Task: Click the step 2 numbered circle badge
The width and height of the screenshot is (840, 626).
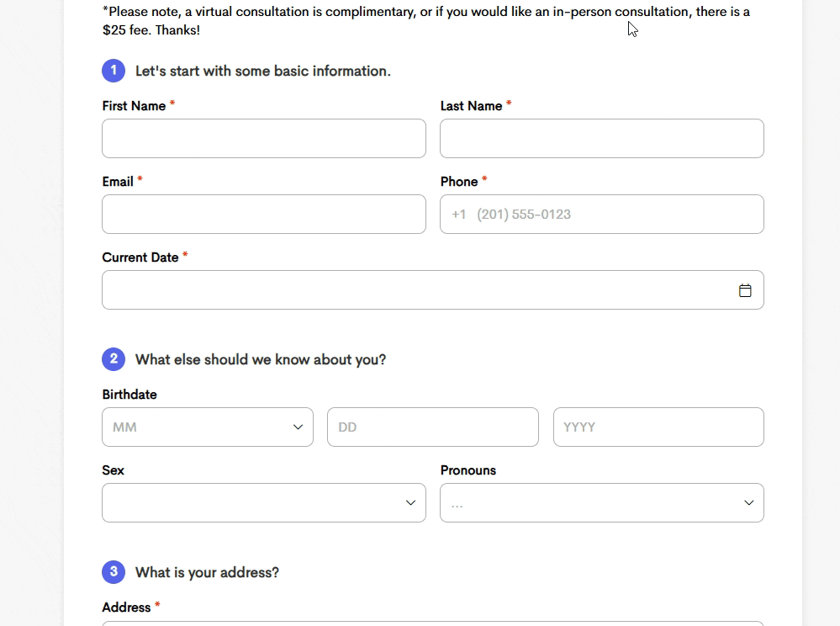Action: coord(114,359)
